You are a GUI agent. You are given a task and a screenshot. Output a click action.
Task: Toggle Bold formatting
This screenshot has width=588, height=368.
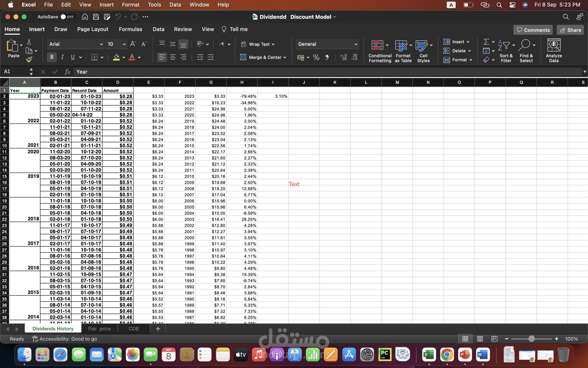(x=52, y=57)
